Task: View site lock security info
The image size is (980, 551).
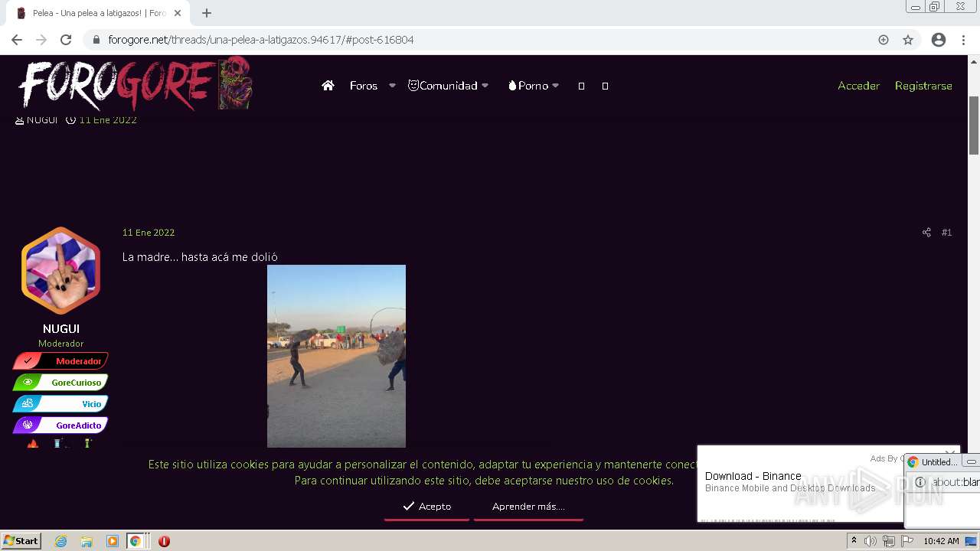Action: coord(96,40)
